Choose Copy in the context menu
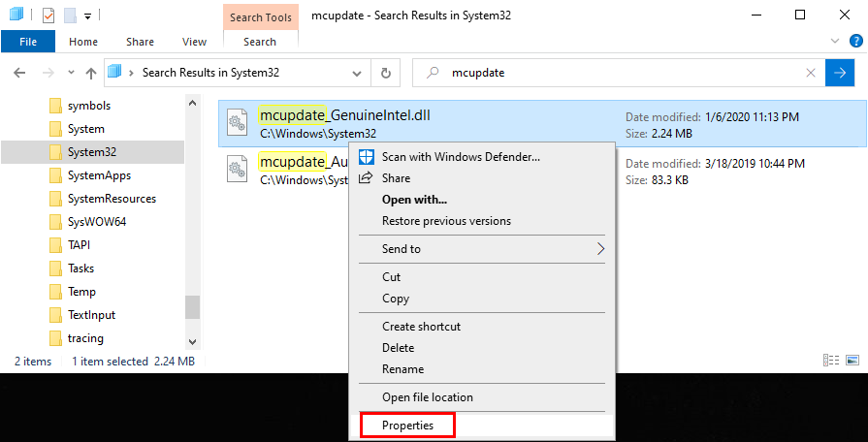 pyautogui.click(x=482, y=299)
